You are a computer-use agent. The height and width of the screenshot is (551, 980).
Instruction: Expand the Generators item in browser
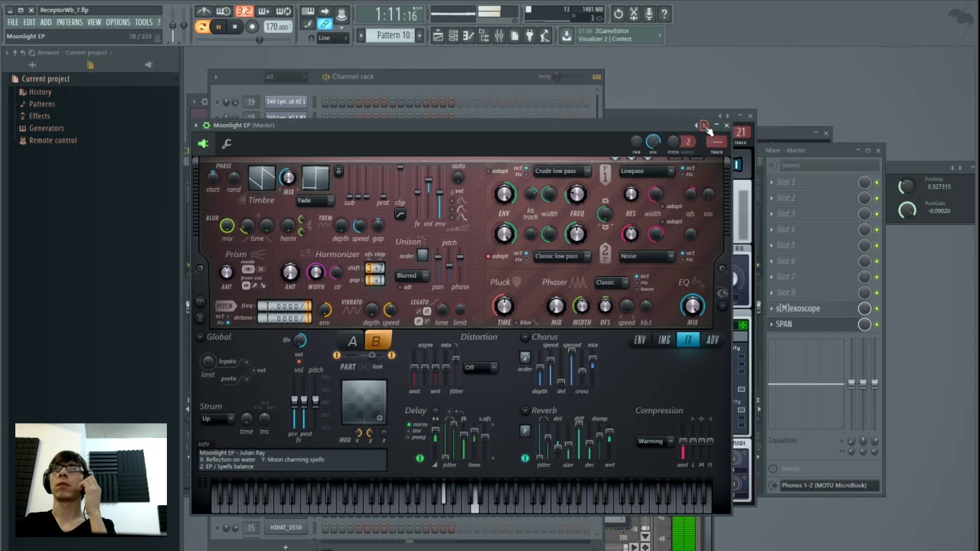46,129
